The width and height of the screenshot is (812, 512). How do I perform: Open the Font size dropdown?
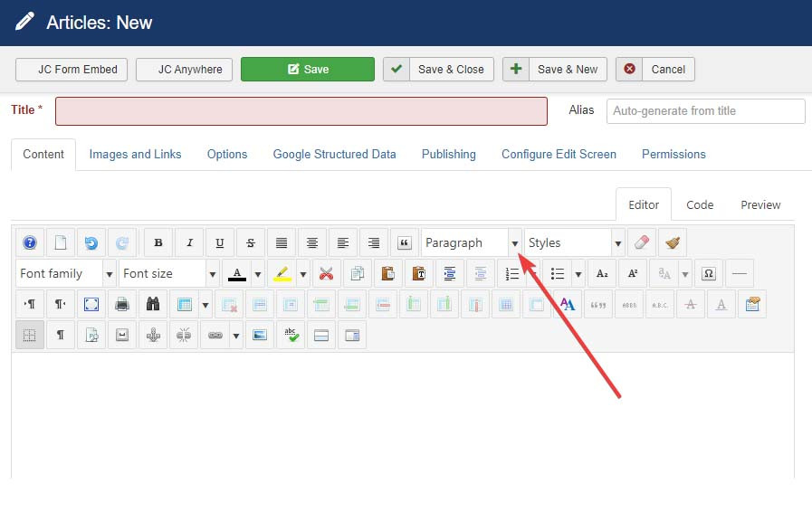tap(168, 273)
